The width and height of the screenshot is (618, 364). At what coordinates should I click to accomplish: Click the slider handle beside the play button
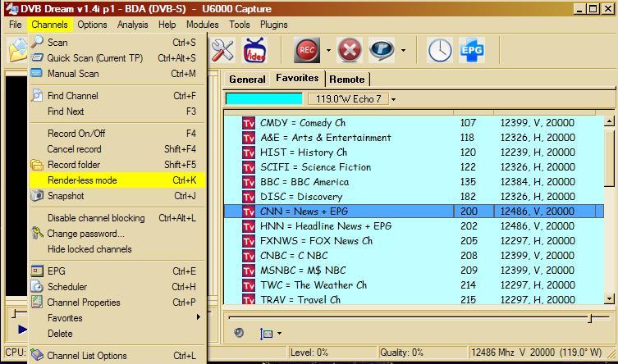[x=16, y=314]
